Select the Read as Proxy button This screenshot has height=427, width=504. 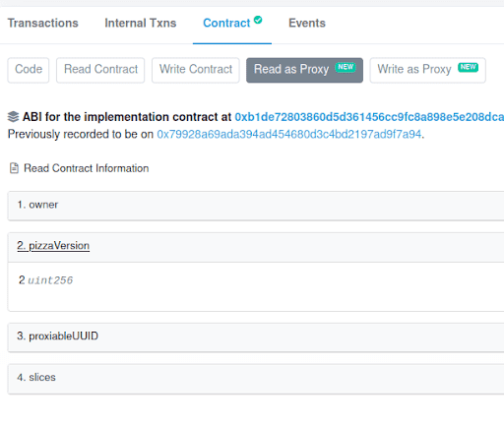click(x=304, y=70)
